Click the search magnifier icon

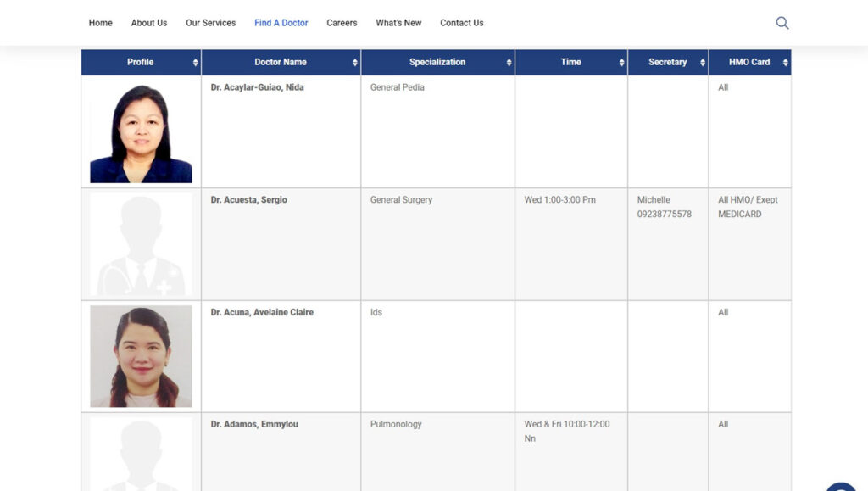point(782,23)
